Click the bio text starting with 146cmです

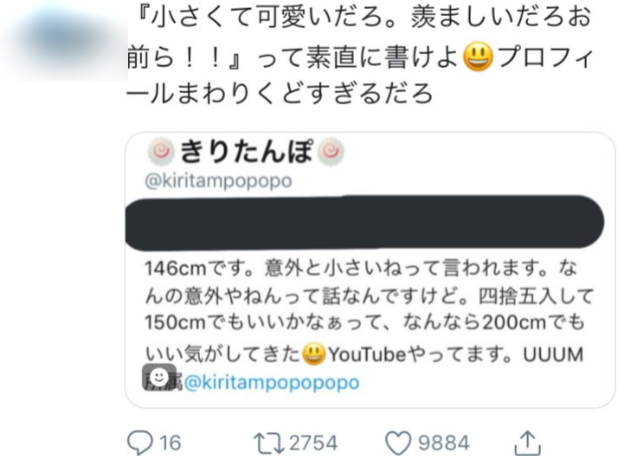368,323
